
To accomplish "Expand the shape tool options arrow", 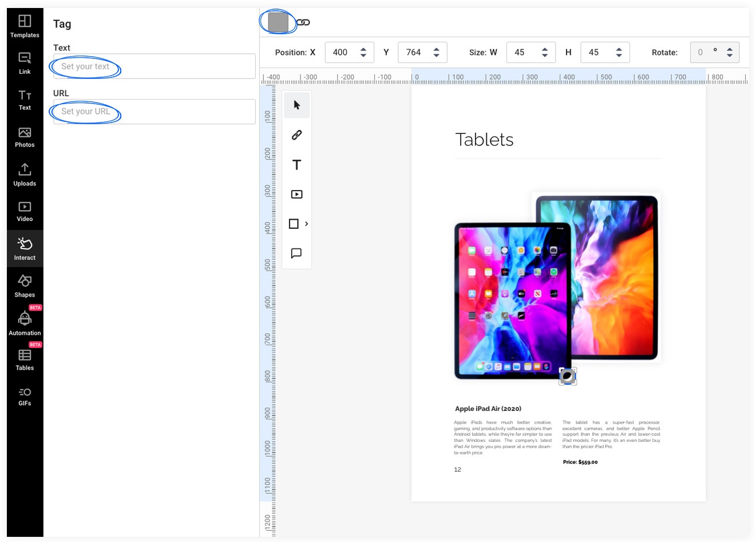I will click(307, 224).
